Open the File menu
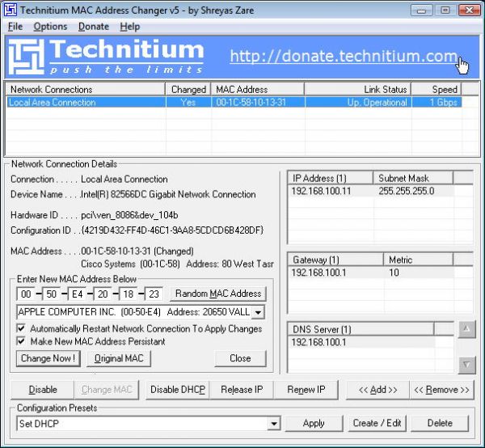The height and width of the screenshot is (448, 485). click(x=15, y=27)
